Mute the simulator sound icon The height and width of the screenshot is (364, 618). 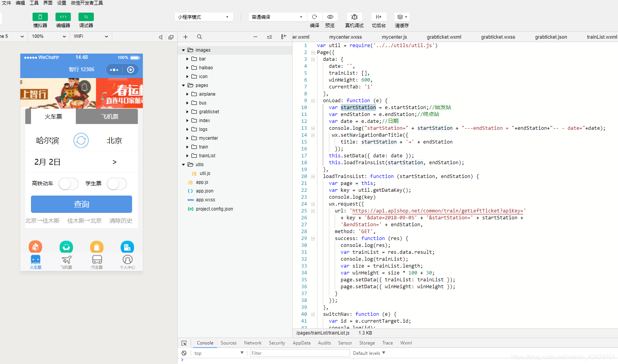coord(161,37)
